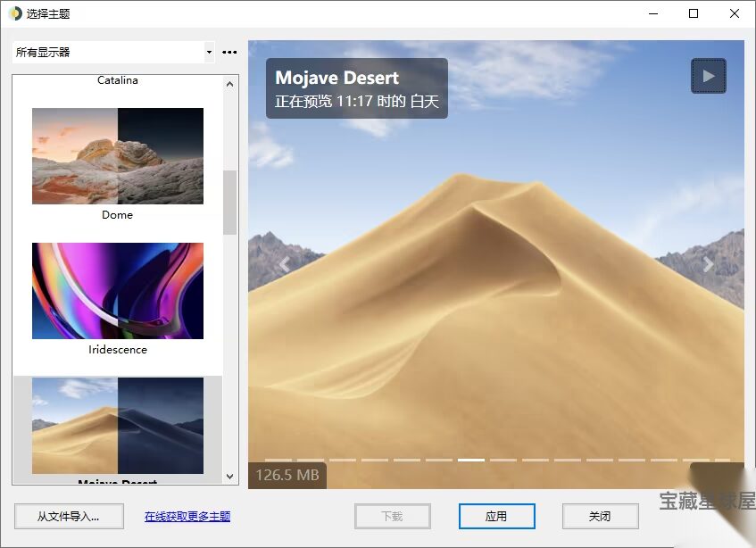Click the 126.5 MB size label
This screenshot has height=548, width=756.
click(287, 475)
